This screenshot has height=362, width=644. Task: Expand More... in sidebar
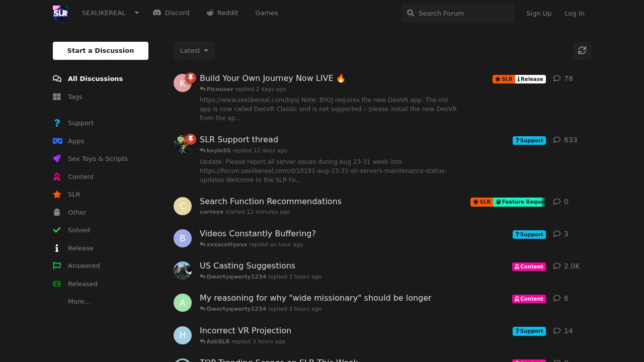click(x=79, y=301)
